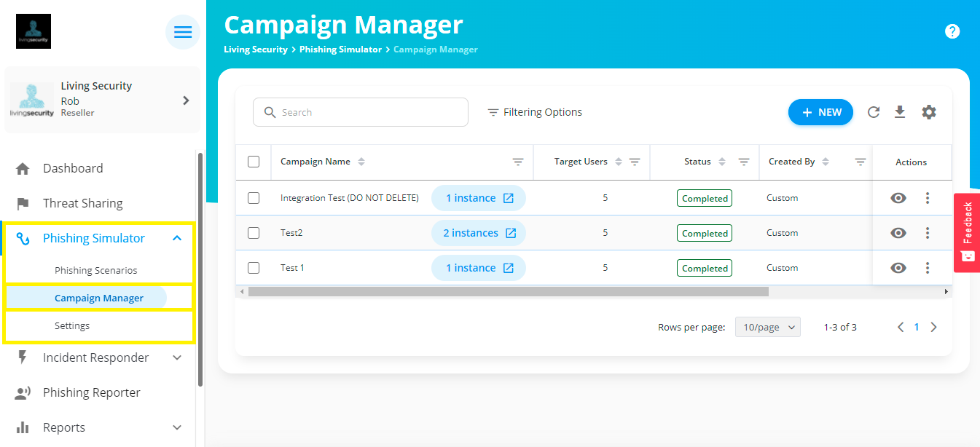Click the Threat Sharing flag icon
The width and height of the screenshot is (980, 447).
click(23, 204)
